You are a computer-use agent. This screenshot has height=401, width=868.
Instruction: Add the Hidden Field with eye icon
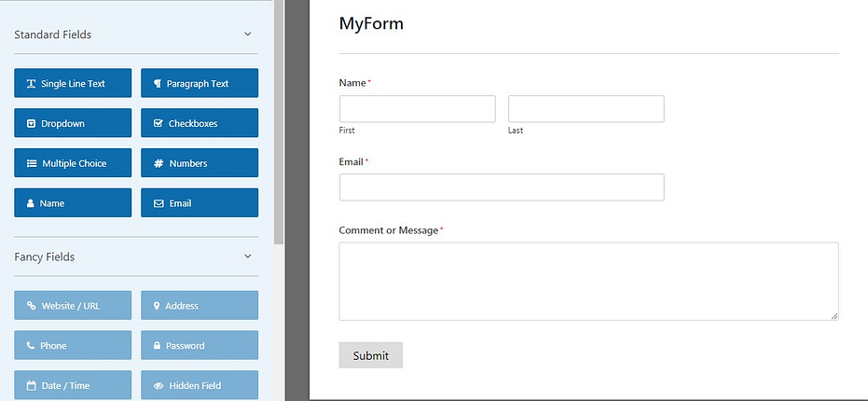tap(200, 385)
